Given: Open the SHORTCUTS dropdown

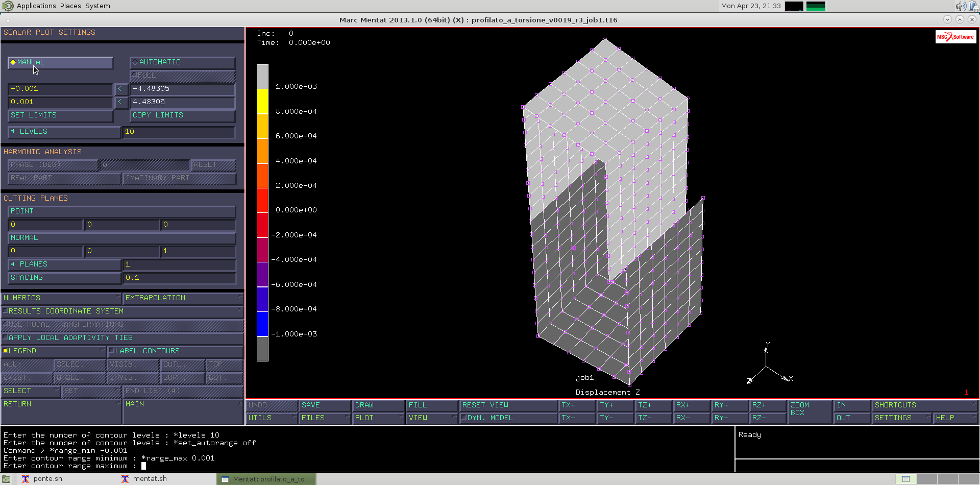Looking at the screenshot, I should tap(925, 405).
